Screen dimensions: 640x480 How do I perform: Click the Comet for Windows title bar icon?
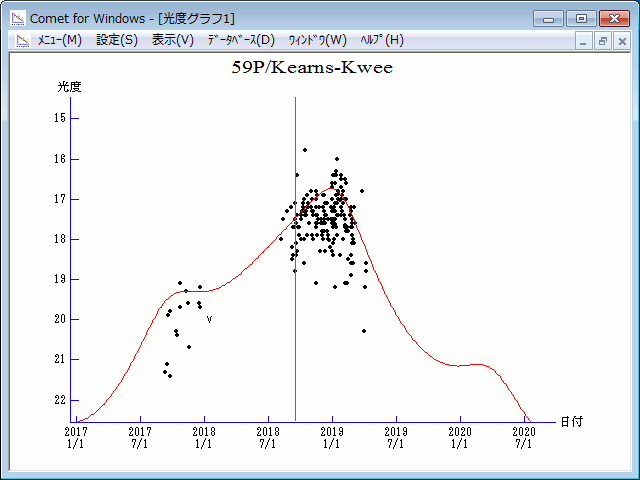[x=18, y=18]
